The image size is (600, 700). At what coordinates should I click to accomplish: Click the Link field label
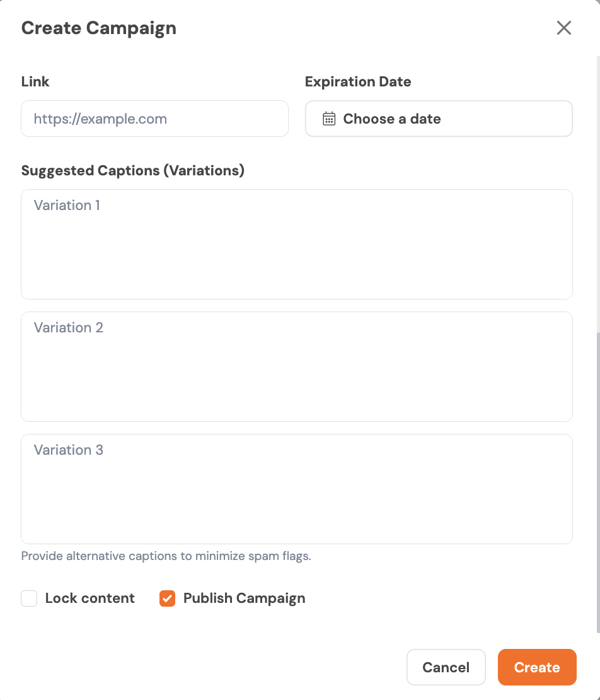click(x=35, y=81)
